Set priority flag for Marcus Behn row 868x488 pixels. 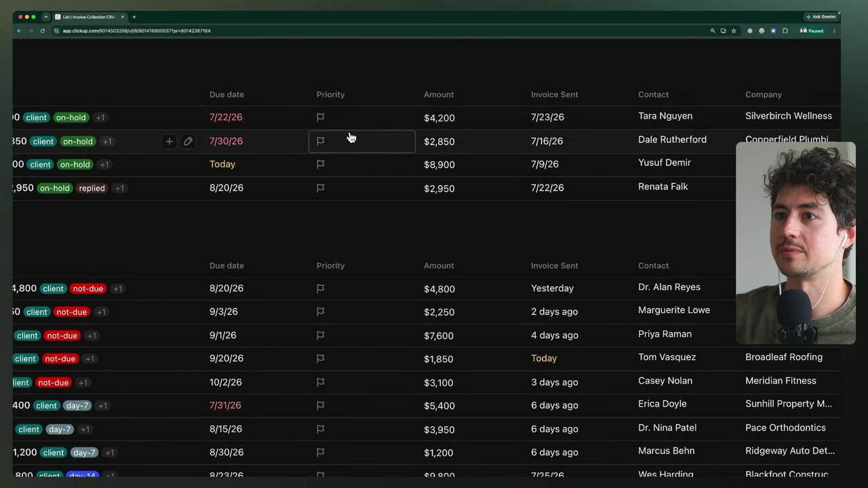[321, 452]
